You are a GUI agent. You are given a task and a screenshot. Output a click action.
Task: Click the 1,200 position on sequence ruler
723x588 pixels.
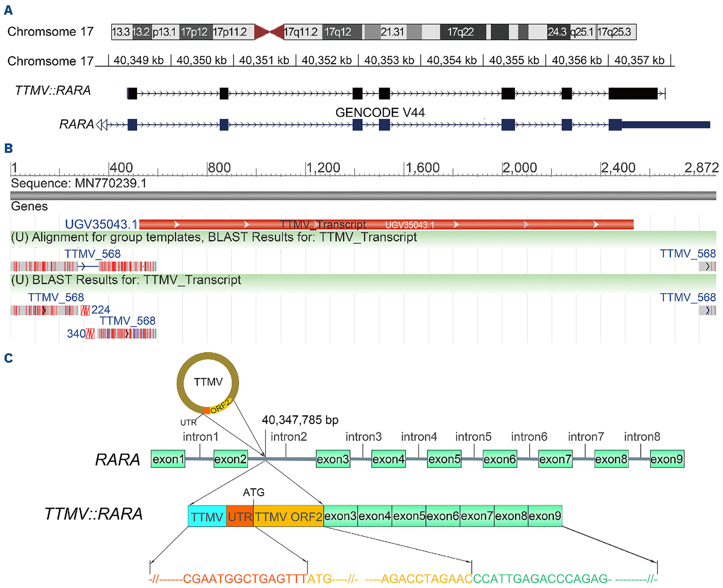323,168
